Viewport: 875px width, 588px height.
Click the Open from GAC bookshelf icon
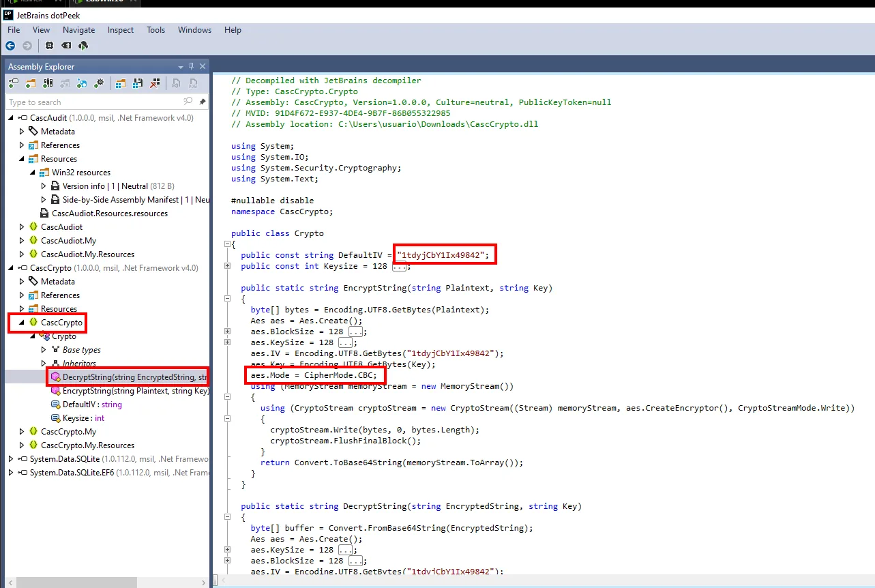[48, 83]
